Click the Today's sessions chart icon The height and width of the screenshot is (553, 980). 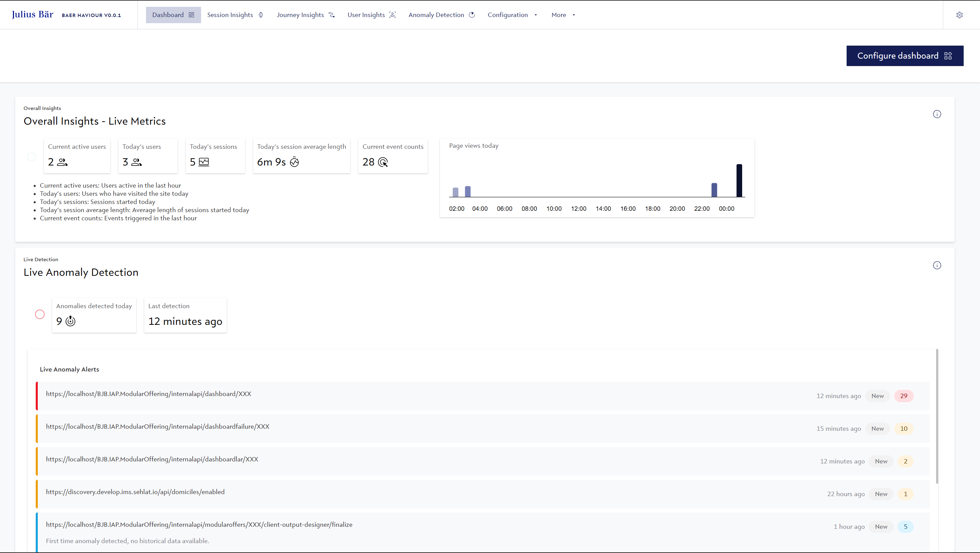204,162
